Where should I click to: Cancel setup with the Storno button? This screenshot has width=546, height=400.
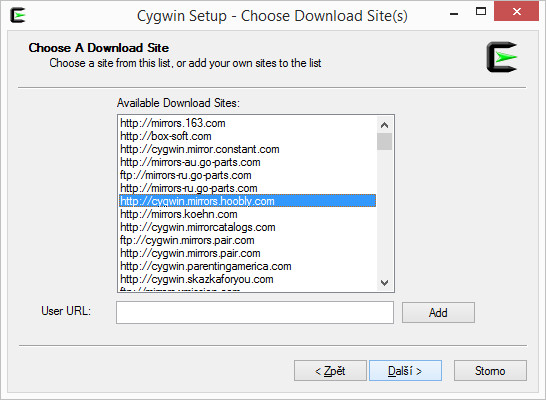(490, 370)
